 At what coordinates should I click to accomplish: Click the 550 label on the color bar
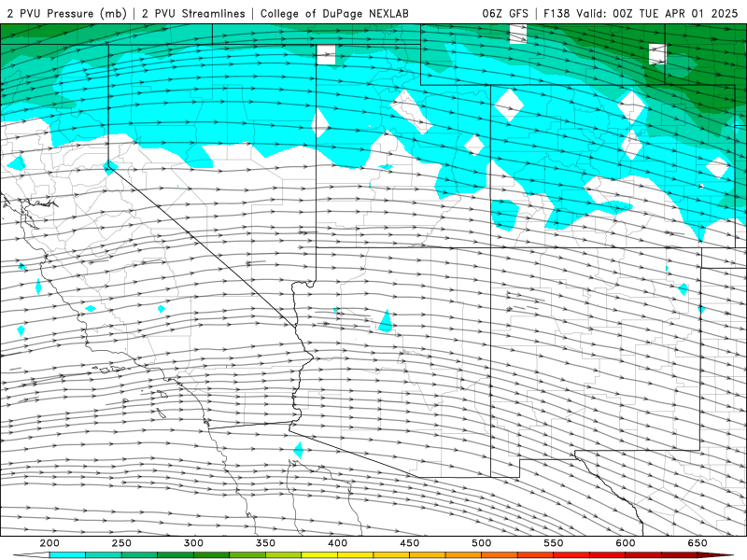coord(553,543)
